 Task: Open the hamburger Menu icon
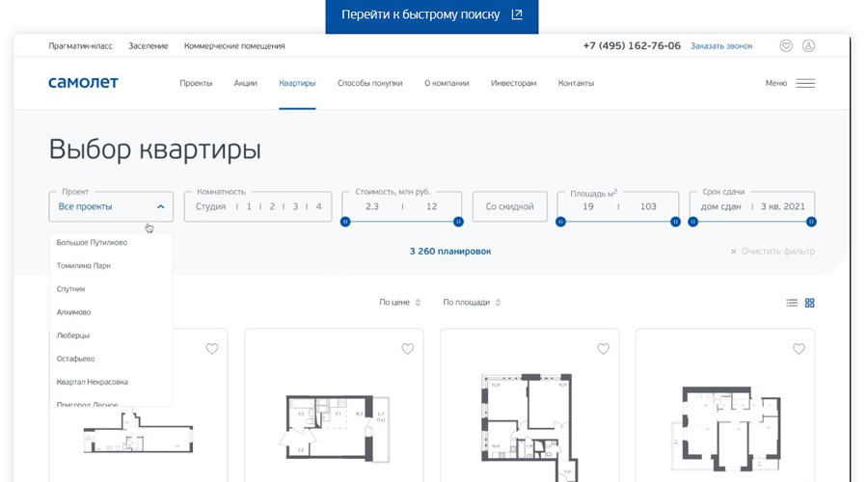click(805, 83)
